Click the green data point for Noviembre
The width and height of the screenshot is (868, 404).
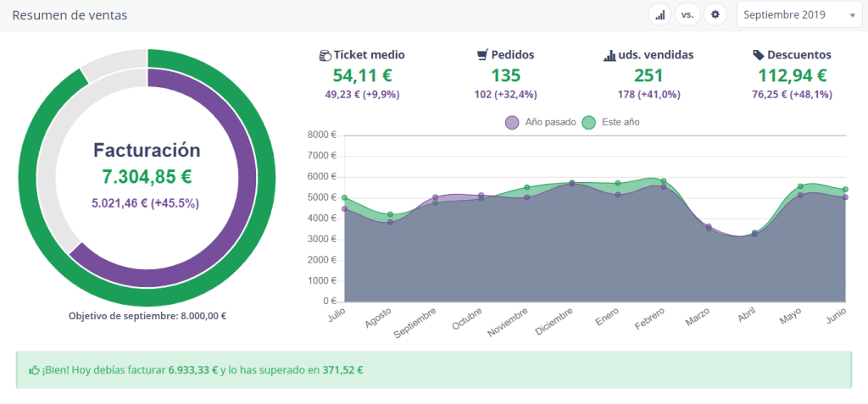click(527, 187)
